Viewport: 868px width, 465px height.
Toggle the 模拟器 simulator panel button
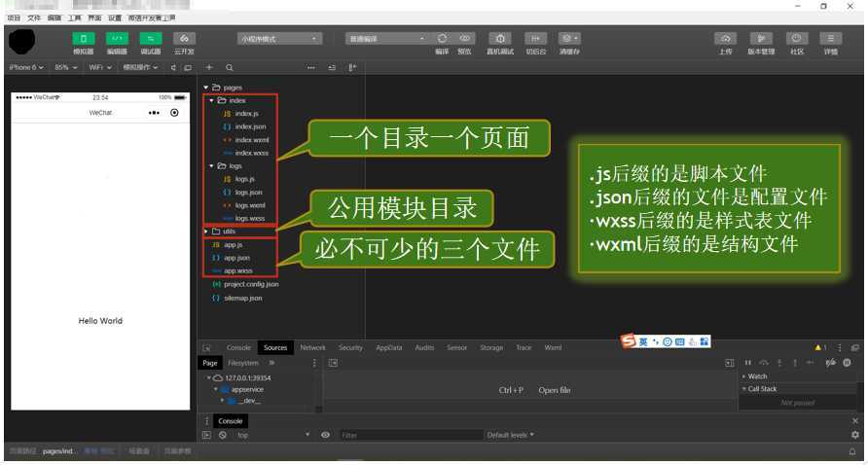[83, 38]
